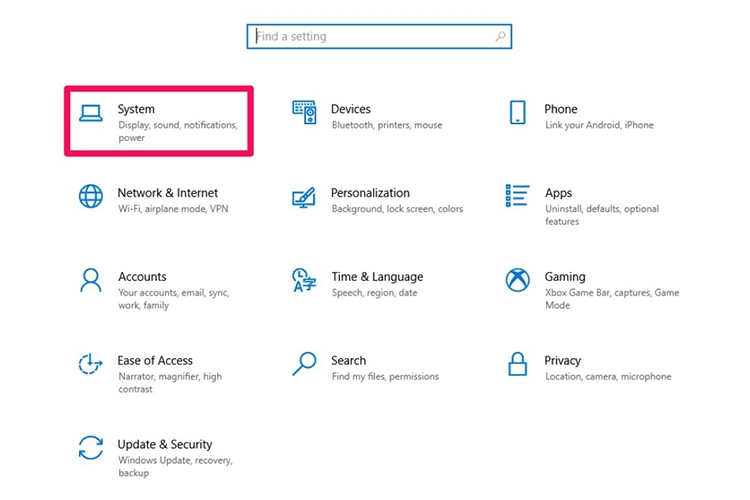Click the Network & Internet heading
Viewport: 750px width, 500px height.
click(167, 193)
